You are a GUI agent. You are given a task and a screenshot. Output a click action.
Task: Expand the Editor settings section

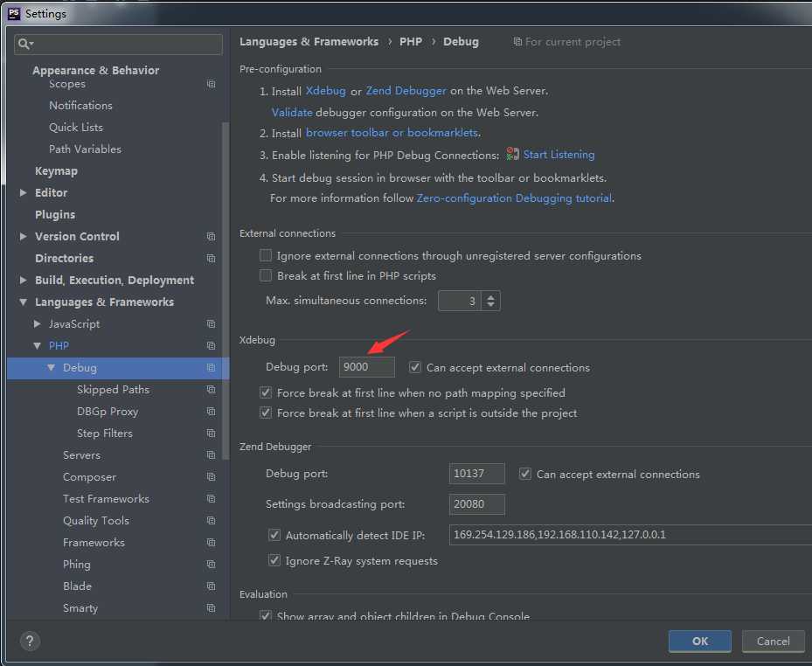(24, 192)
